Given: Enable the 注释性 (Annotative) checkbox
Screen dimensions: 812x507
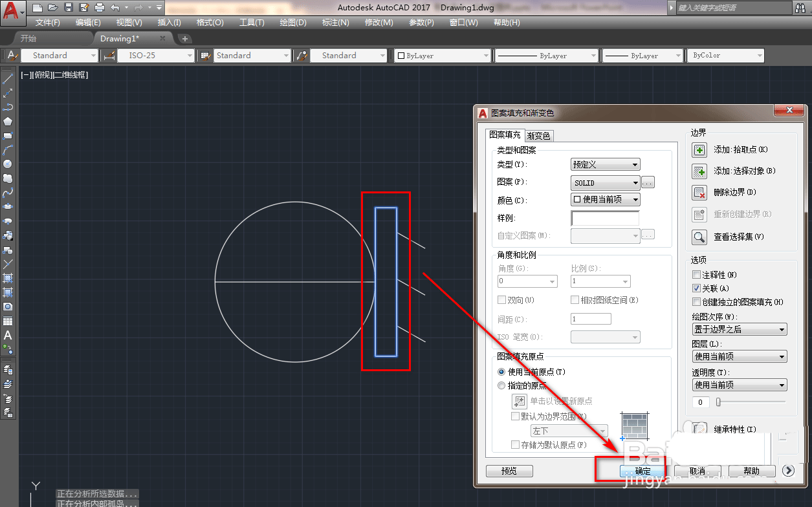Looking at the screenshot, I should [x=697, y=275].
